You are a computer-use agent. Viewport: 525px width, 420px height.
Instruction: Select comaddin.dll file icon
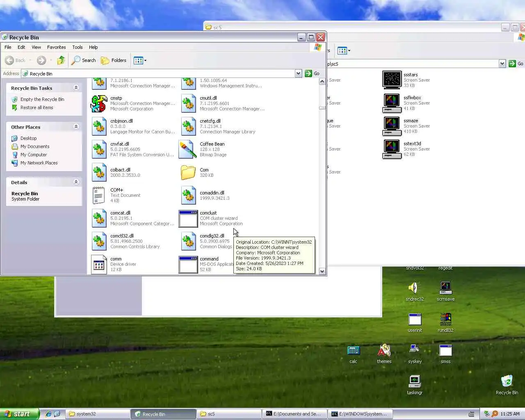[188, 196]
